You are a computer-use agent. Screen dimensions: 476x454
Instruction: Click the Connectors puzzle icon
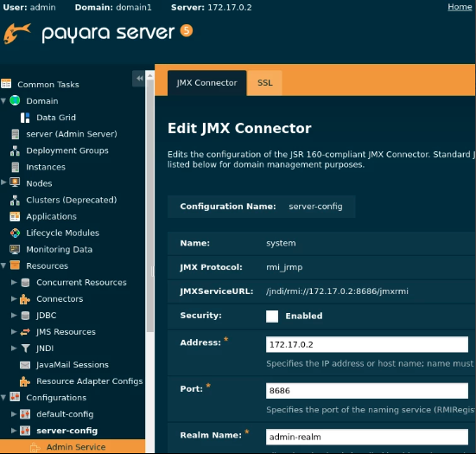25,299
